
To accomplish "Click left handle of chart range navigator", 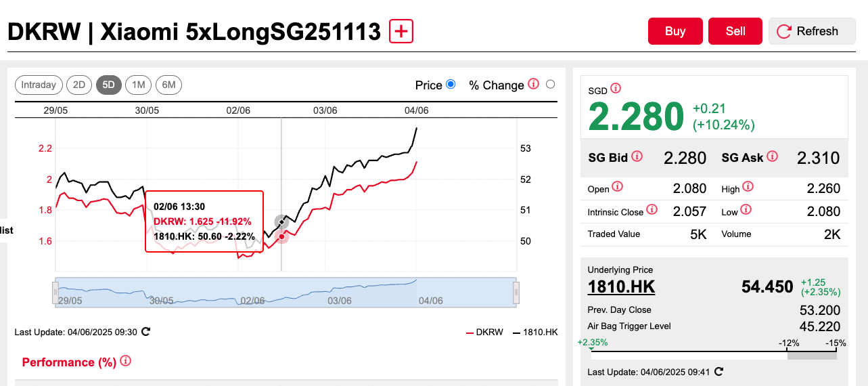I will point(55,293).
